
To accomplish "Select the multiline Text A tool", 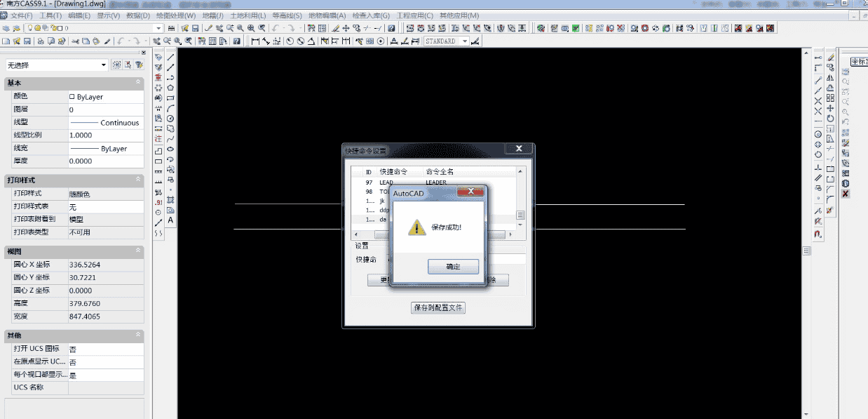I will click(170, 220).
